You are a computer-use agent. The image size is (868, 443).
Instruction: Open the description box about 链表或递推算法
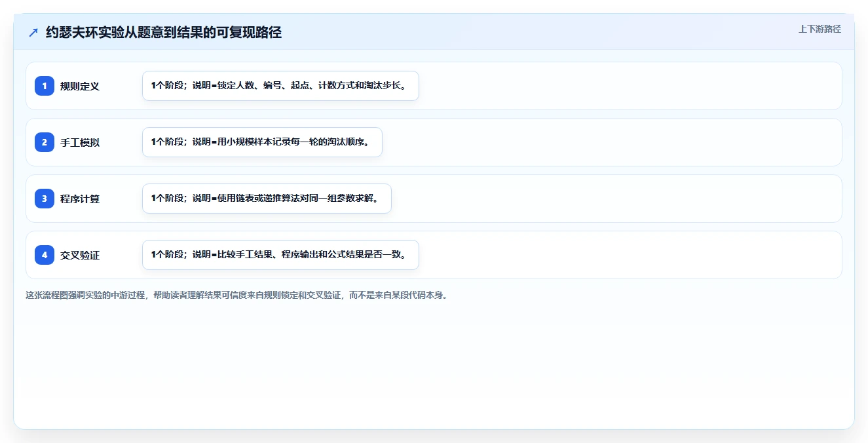pos(267,199)
